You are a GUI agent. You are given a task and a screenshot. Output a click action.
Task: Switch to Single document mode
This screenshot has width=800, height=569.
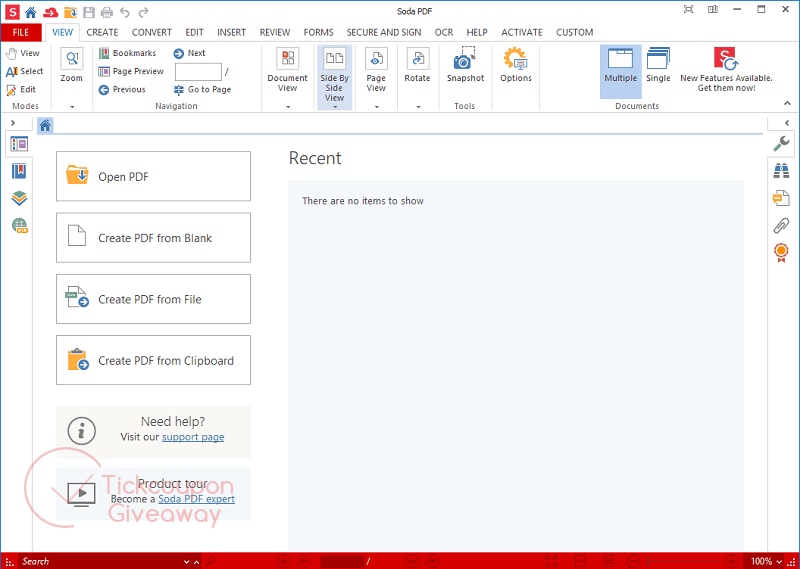pyautogui.click(x=658, y=65)
